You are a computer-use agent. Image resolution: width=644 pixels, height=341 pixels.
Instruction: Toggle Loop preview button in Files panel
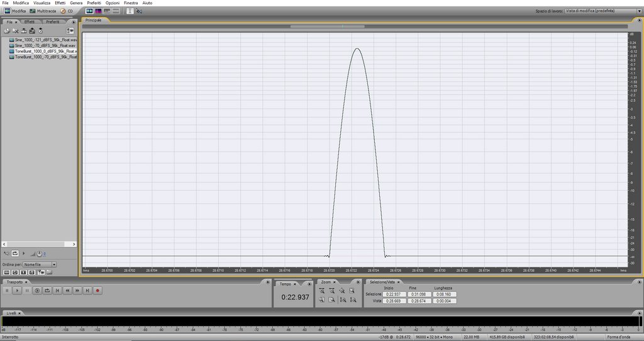coord(15,254)
